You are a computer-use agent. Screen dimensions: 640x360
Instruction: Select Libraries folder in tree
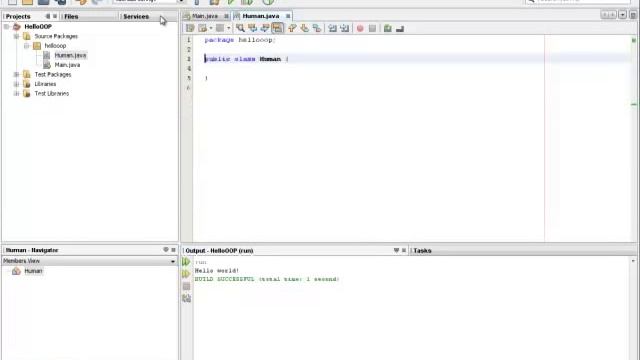point(45,84)
